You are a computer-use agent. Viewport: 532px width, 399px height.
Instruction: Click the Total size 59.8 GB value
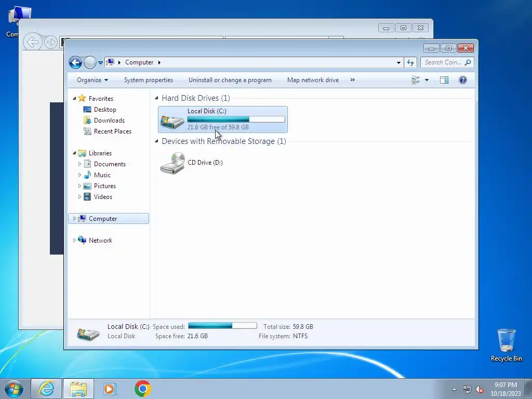point(303,327)
